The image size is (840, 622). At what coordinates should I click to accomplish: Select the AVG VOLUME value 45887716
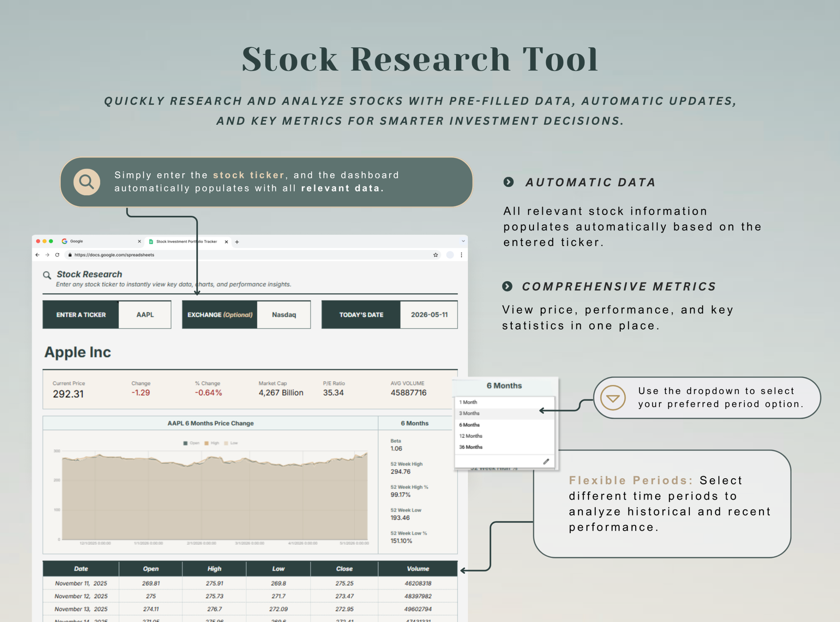(408, 393)
